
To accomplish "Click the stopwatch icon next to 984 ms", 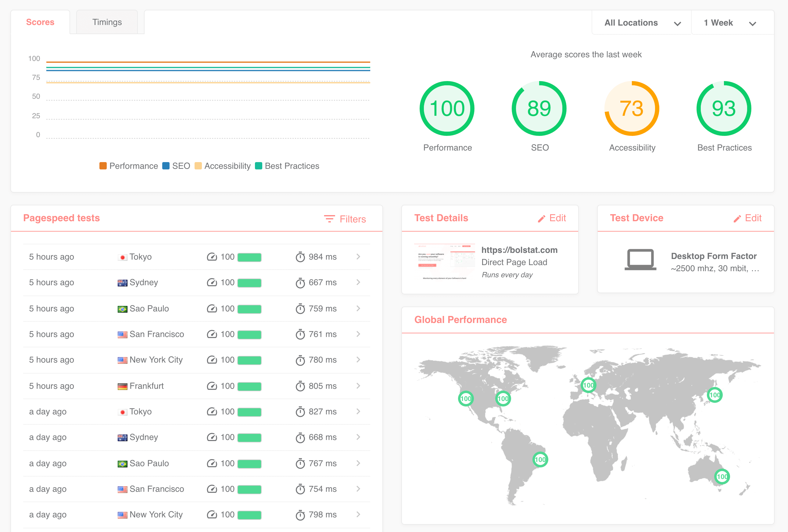I will point(300,257).
